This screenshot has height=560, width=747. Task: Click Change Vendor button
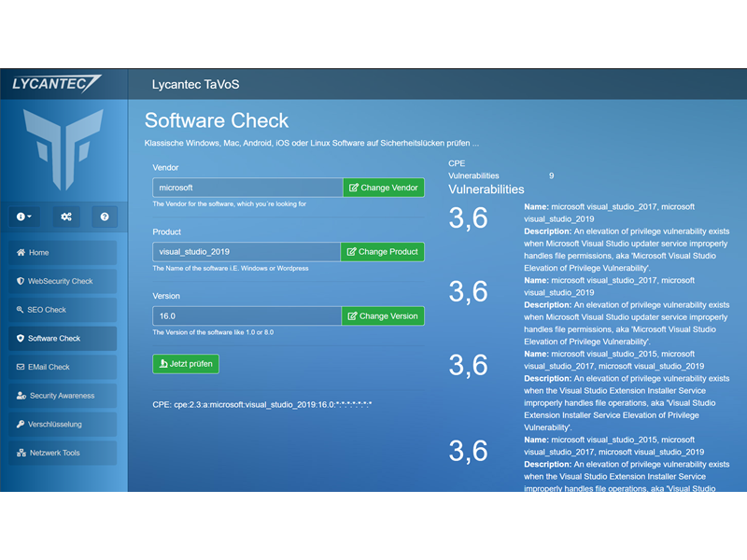click(x=384, y=188)
